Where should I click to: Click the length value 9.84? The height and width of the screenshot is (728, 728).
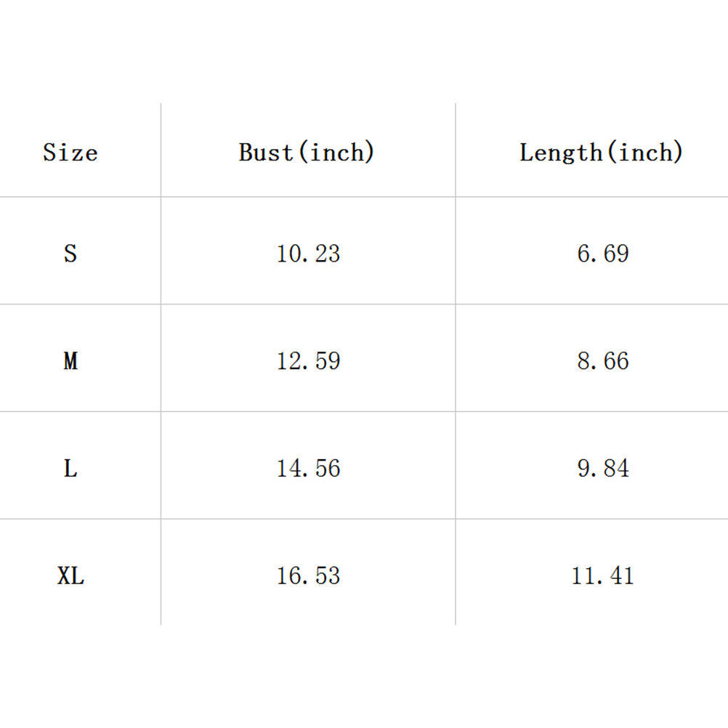point(602,469)
